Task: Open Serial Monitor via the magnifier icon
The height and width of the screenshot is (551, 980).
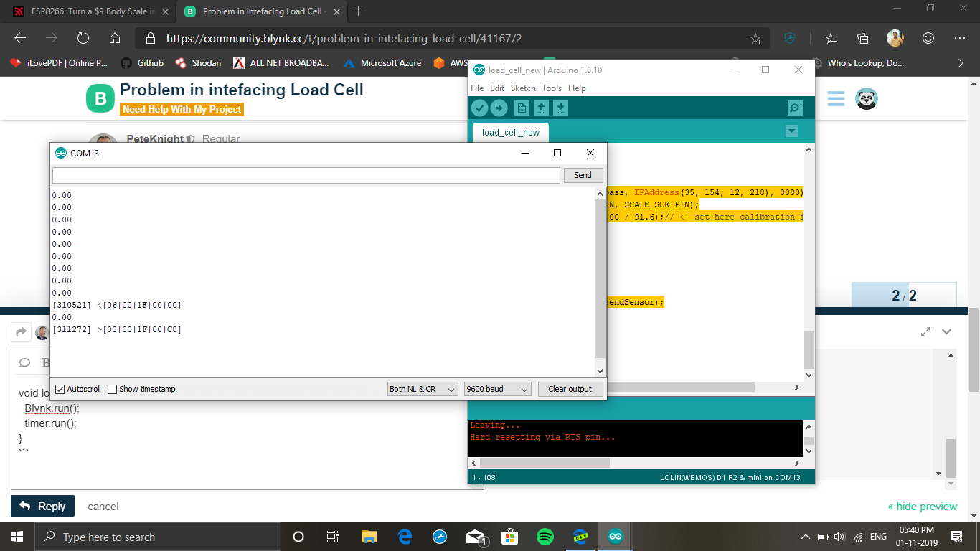Action: tap(795, 108)
